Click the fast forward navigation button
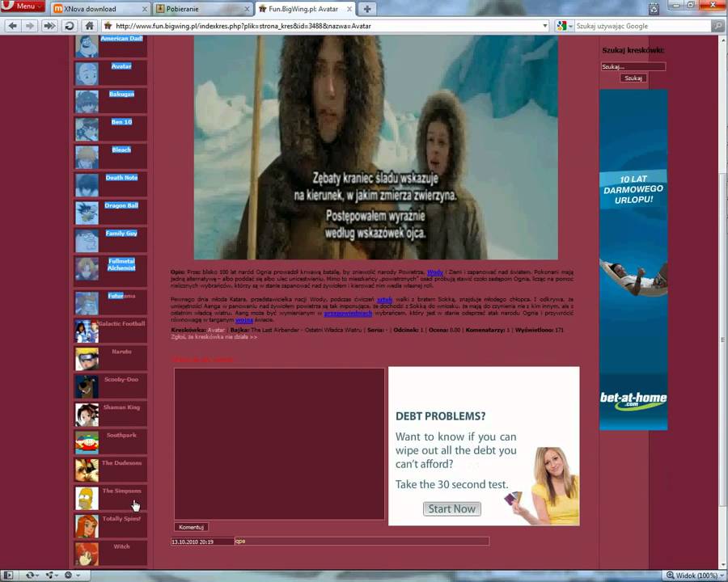 coord(49,26)
